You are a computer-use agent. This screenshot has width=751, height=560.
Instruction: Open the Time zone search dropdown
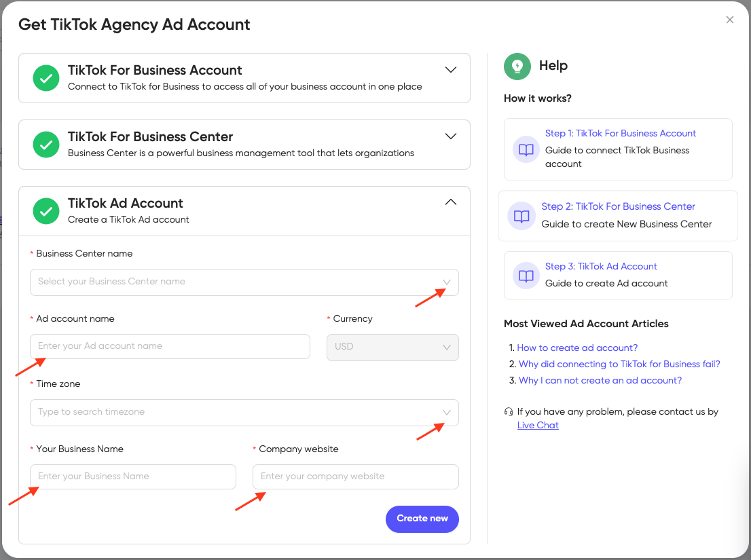447,412
